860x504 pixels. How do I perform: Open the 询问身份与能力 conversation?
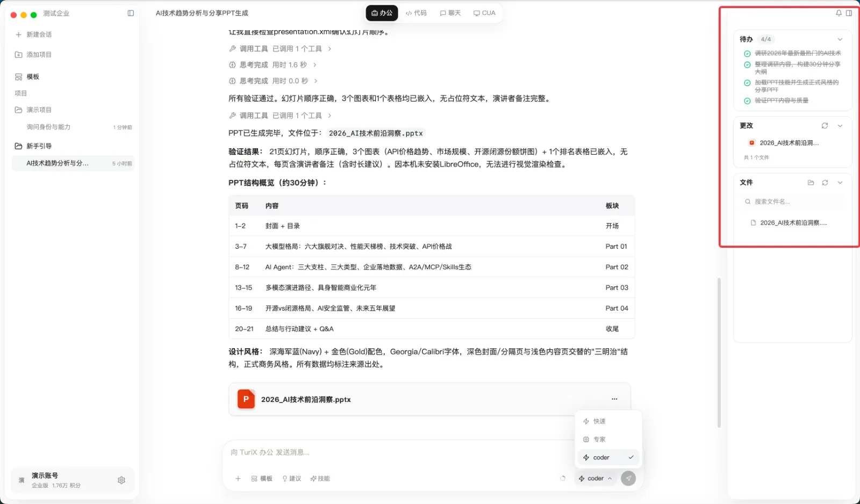(x=73, y=127)
